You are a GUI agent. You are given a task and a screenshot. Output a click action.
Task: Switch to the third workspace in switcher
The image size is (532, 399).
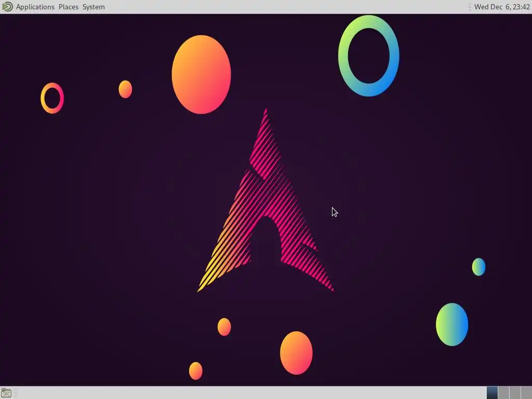tap(515, 393)
